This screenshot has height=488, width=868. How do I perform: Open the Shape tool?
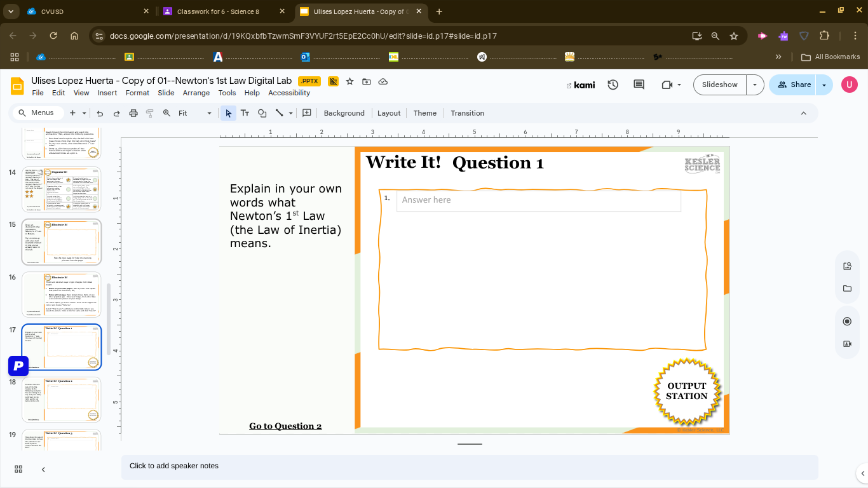point(262,112)
